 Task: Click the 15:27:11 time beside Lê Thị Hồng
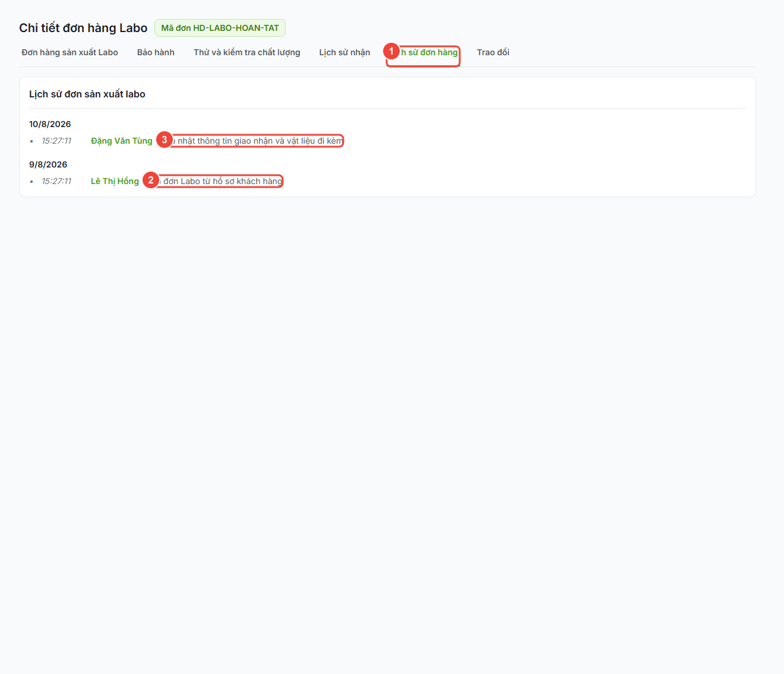pyautogui.click(x=56, y=181)
